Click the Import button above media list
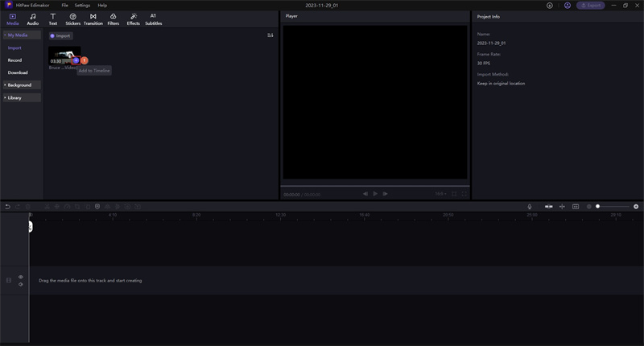 pyautogui.click(x=60, y=35)
